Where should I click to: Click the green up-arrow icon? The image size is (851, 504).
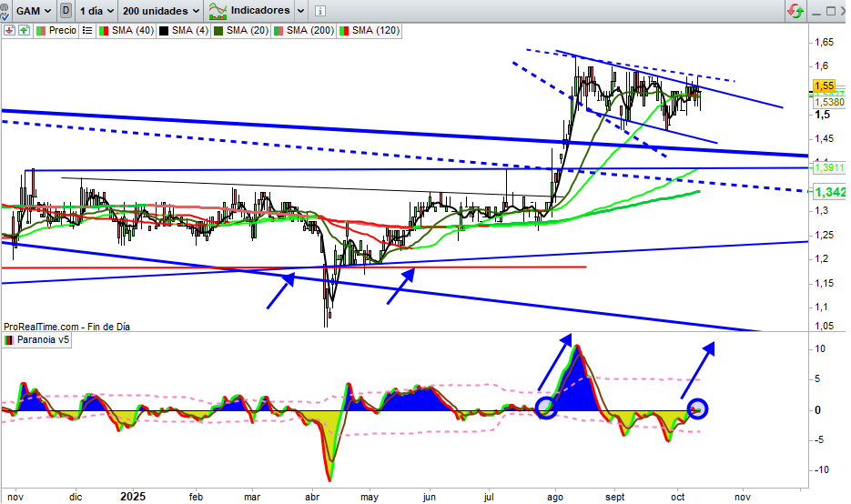pos(24,30)
